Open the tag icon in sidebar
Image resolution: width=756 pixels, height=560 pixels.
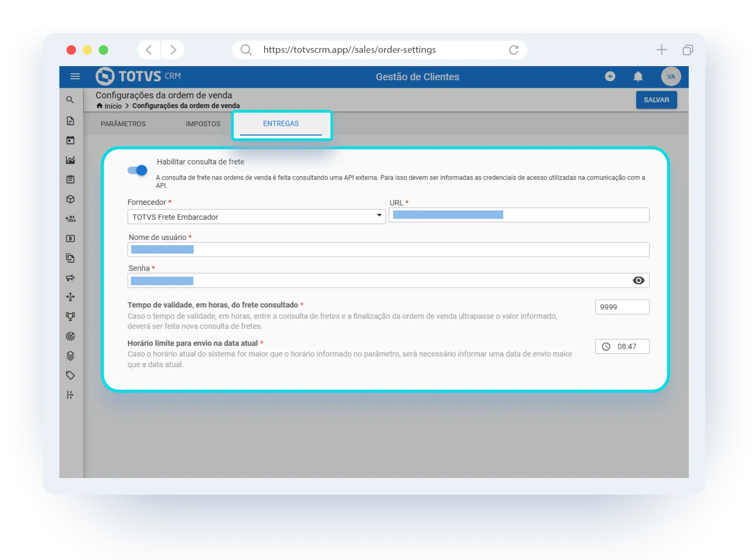(x=70, y=375)
